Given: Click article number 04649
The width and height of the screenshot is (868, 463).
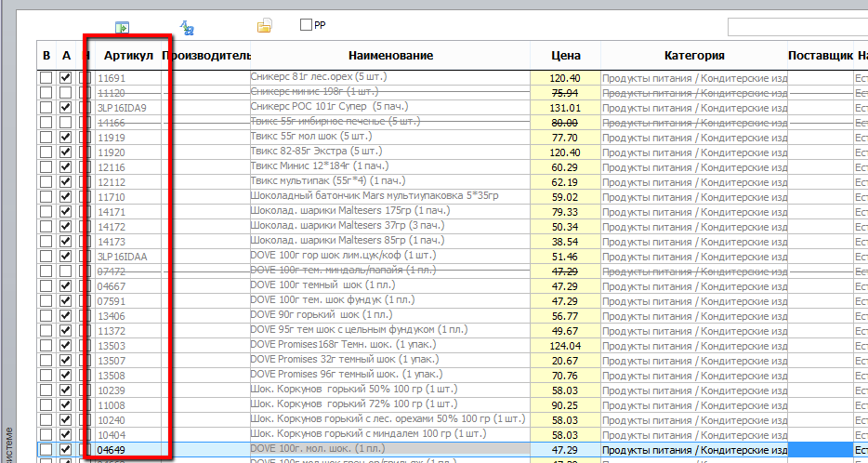Looking at the screenshot, I should (111, 450).
